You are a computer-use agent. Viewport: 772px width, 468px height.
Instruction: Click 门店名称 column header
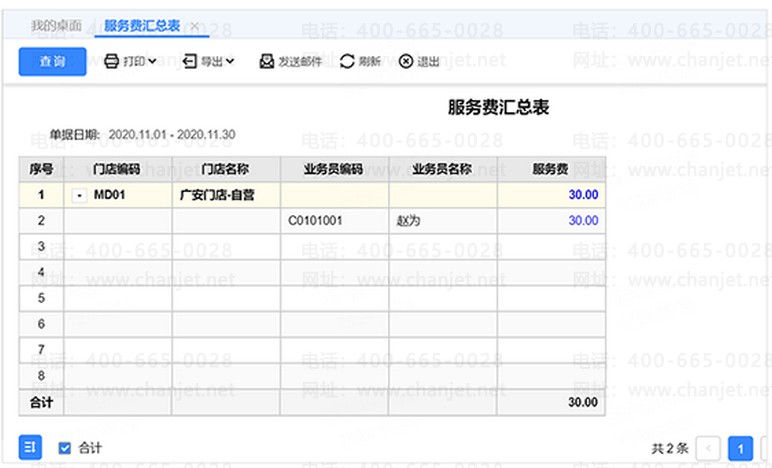(226, 169)
